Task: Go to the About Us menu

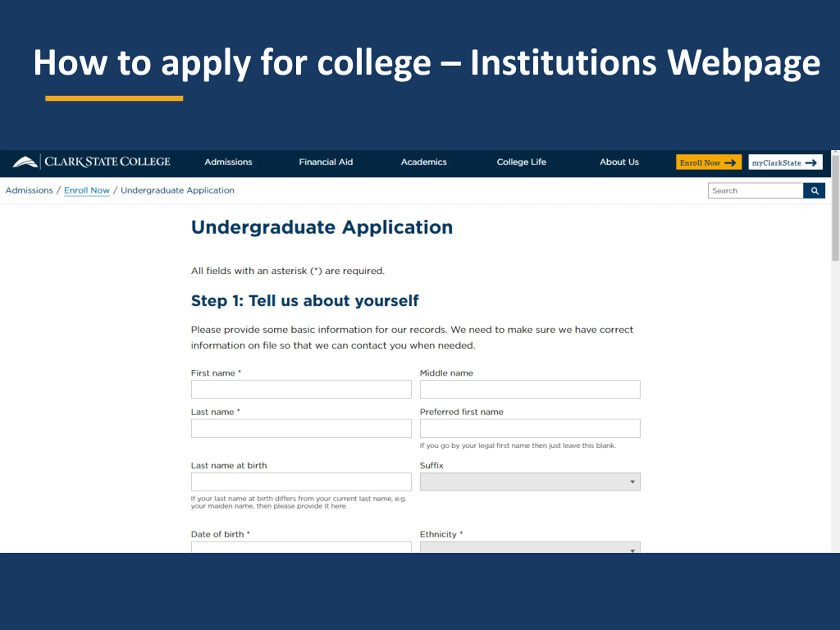Action: click(619, 162)
